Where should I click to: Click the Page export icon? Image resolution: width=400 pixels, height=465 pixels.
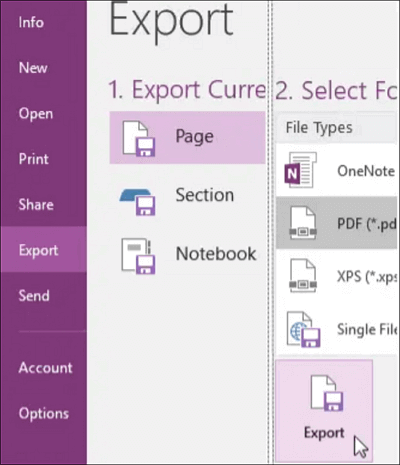(x=139, y=139)
